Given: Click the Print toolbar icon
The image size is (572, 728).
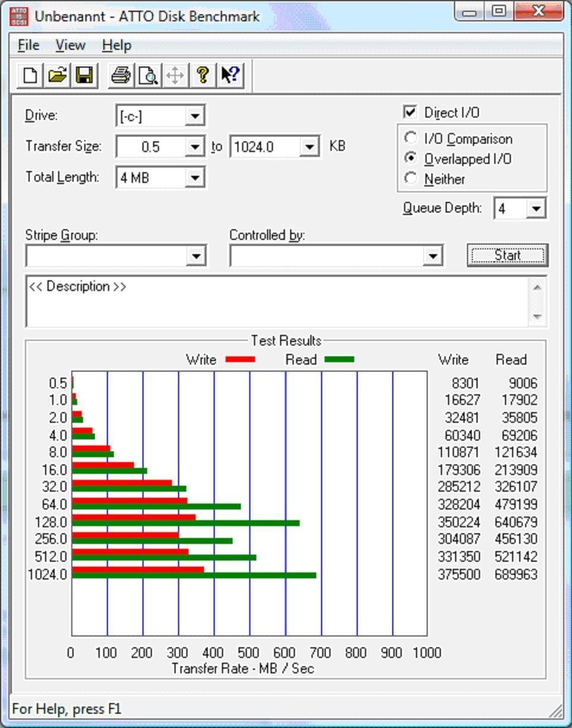Looking at the screenshot, I should coord(121,75).
